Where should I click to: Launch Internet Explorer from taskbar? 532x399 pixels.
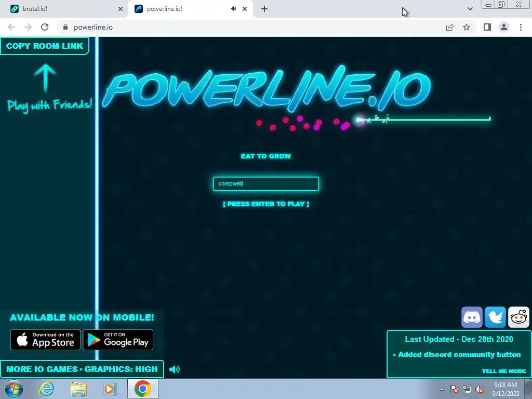(46, 389)
